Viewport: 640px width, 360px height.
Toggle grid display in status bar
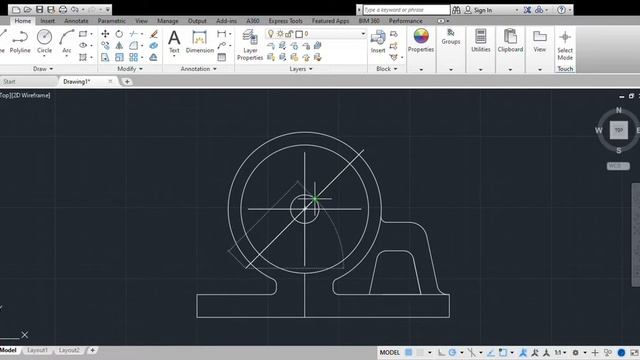[x=409, y=352]
